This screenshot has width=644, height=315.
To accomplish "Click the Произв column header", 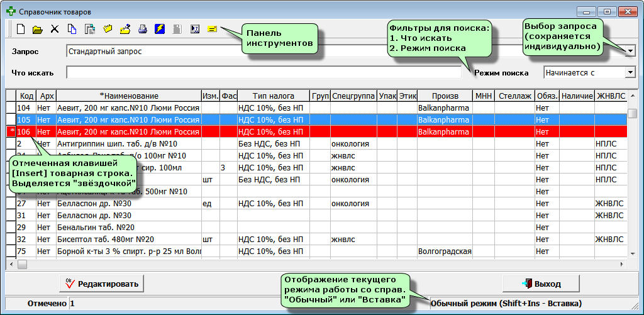I will click(444, 96).
